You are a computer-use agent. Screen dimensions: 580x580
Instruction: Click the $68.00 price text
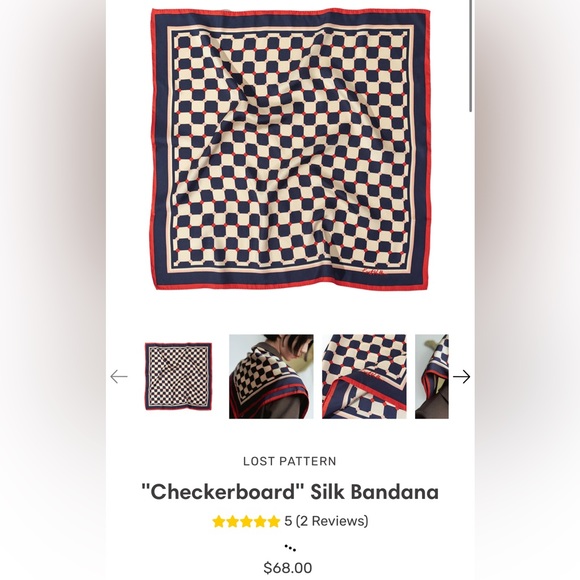coord(288,567)
